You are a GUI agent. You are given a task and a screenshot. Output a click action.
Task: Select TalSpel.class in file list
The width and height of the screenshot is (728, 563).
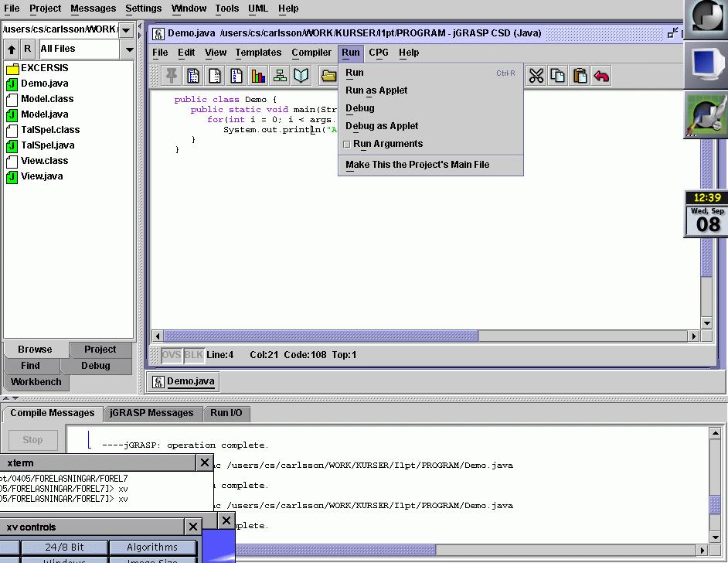pyautogui.click(x=43, y=130)
